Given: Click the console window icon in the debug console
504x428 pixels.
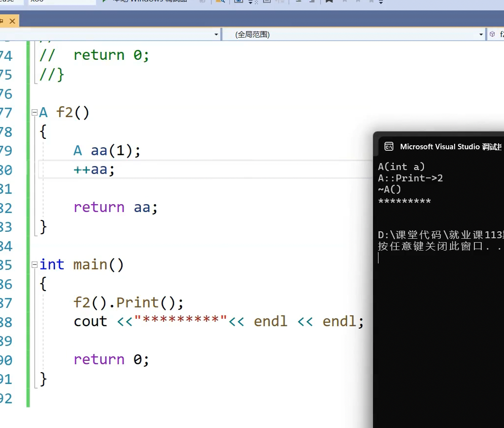Looking at the screenshot, I should 389,147.
